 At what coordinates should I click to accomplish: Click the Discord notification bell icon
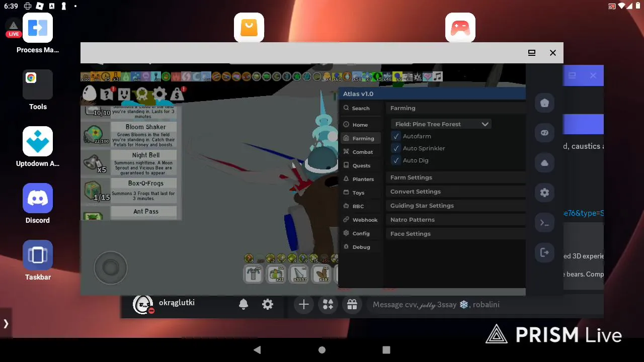[244, 304]
